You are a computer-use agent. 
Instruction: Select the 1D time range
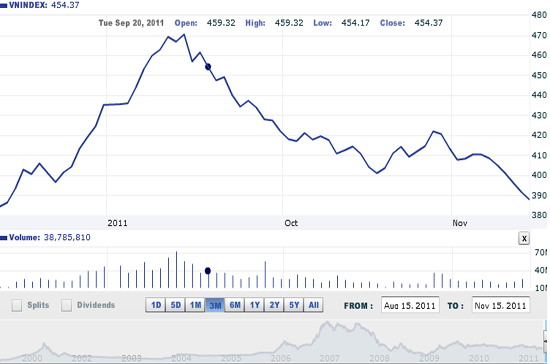(x=156, y=305)
